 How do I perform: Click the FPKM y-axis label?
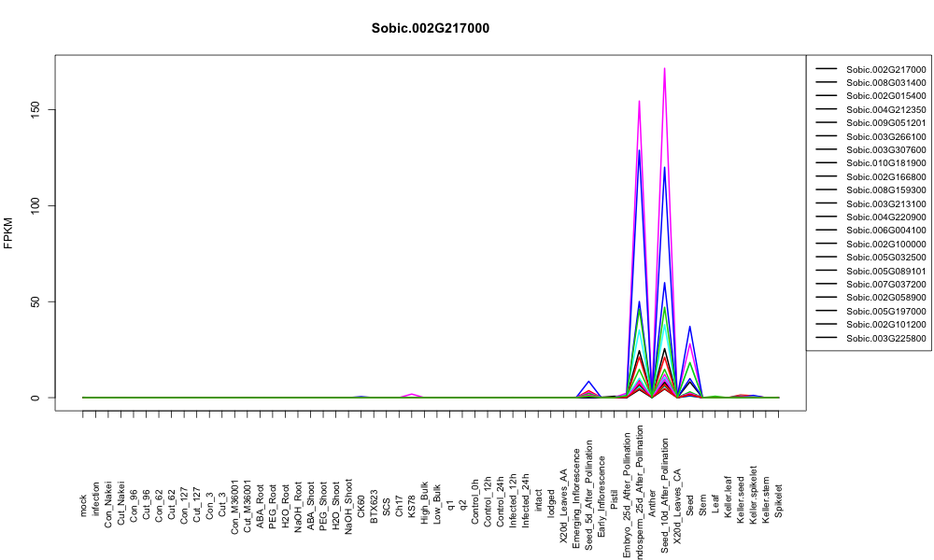tap(8, 233)
